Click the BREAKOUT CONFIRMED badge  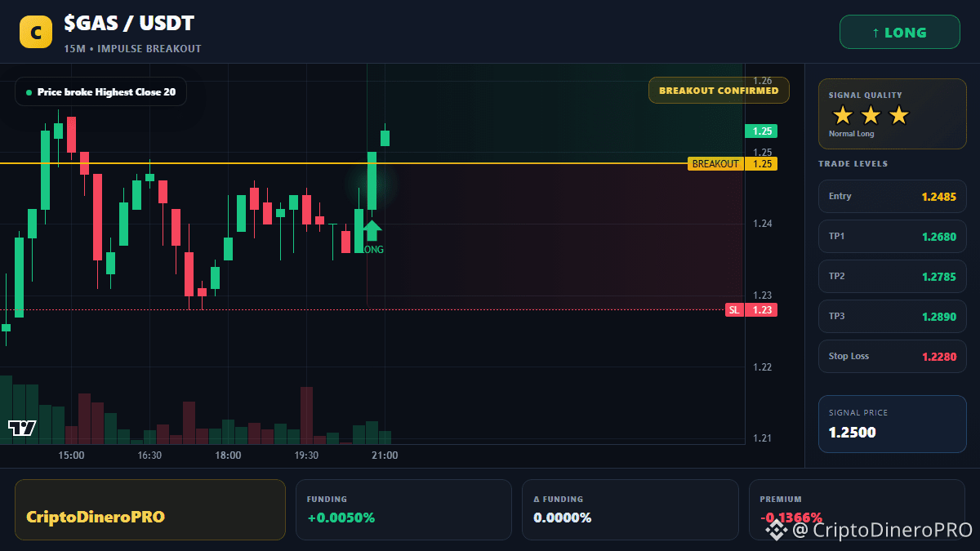pos(719,91)
